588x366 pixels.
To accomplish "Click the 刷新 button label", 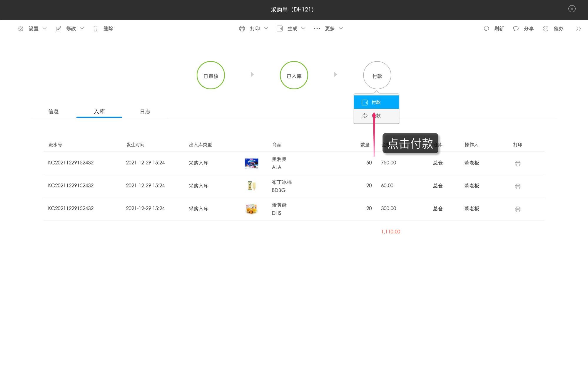I will click(x=499, y=28).
